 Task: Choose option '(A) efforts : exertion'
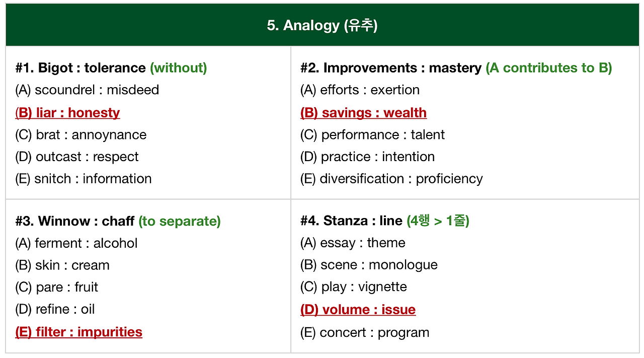[360, 90]
